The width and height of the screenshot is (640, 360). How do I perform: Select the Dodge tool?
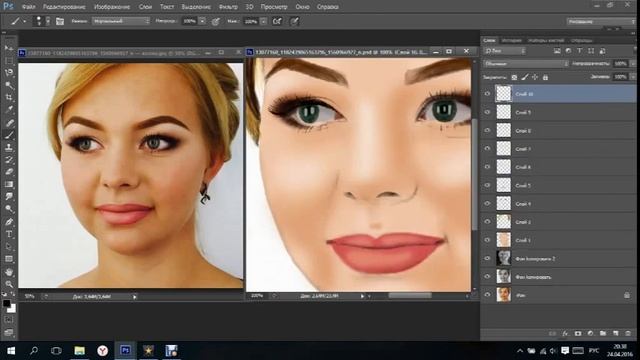9,209
